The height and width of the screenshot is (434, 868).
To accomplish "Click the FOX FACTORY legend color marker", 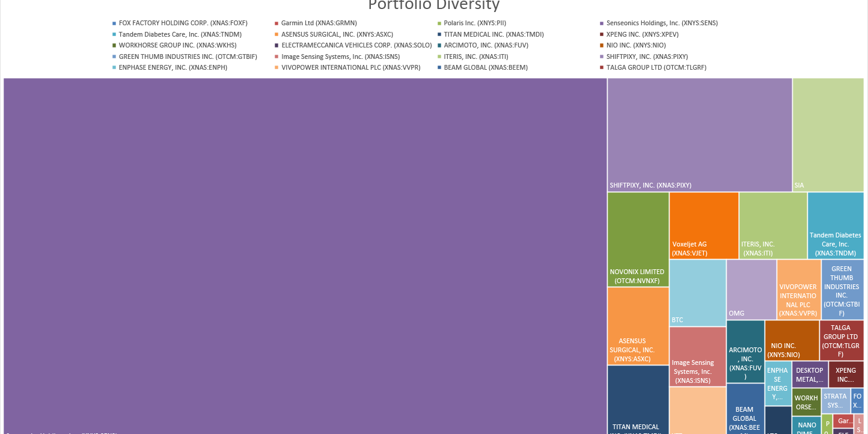I will [x=114, y=23].
